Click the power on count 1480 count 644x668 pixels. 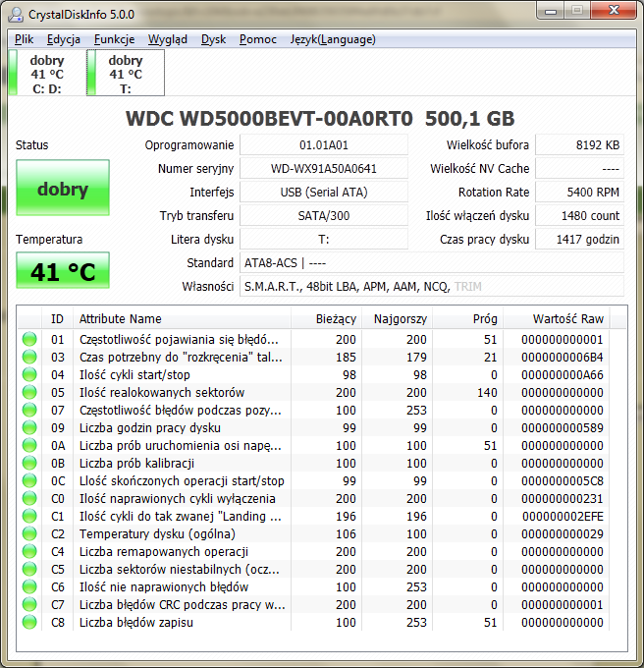(580, 215)
